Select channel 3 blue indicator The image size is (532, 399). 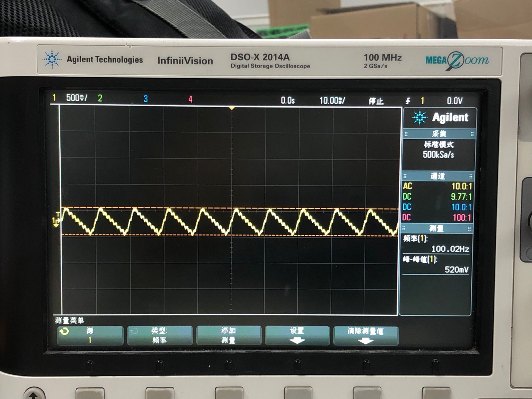click(x=145, y=99)
